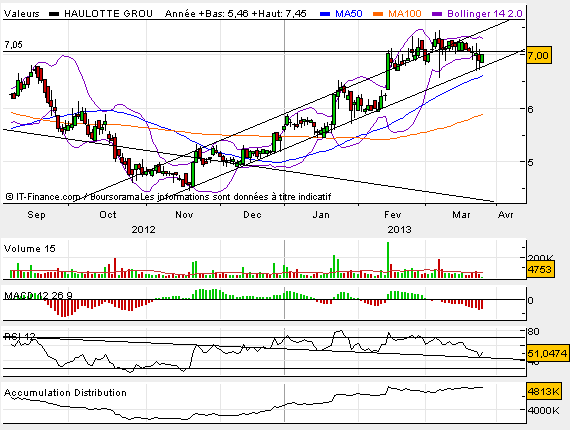Viewport: 570px width, 430px height.
Task: Click the yellow 7,00 price tag
Action: [x=539, y=56]
